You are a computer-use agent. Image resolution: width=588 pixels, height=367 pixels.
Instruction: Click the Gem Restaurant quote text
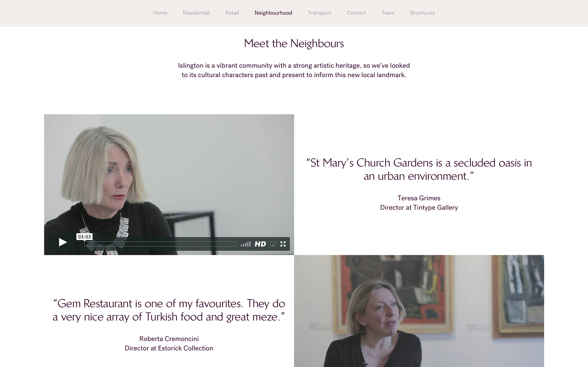(169, 310)
